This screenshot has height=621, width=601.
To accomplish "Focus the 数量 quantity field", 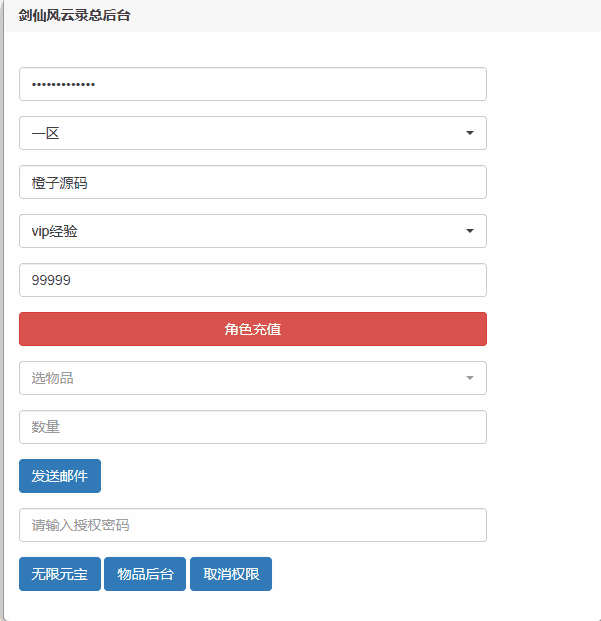I will [x=252, y=427].
